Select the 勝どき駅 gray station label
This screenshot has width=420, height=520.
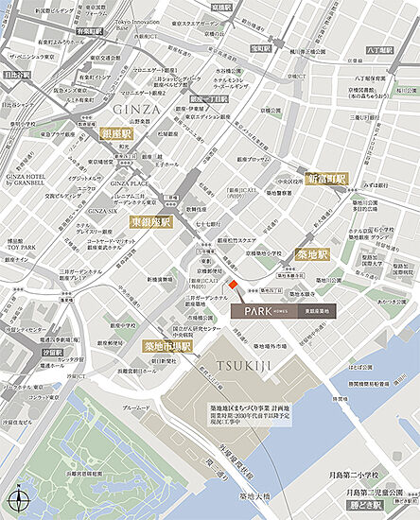click(365, 506)
